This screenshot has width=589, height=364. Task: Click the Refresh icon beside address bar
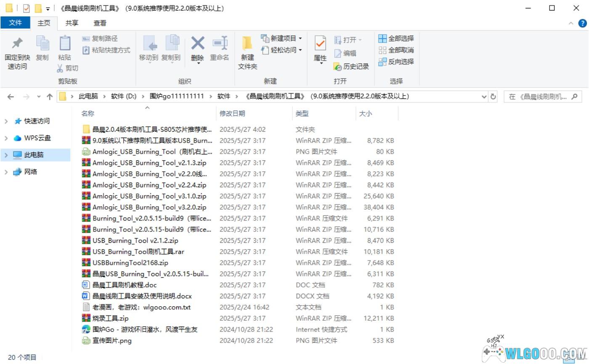point(493,96)
